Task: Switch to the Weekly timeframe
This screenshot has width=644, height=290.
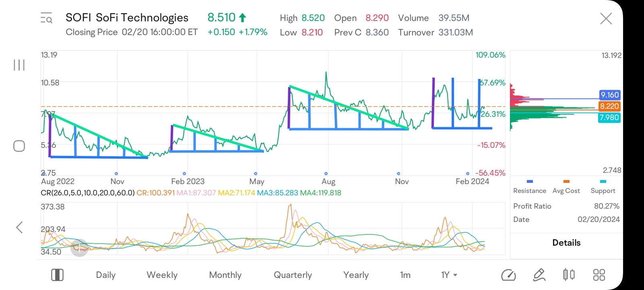Action: [162, 275]
